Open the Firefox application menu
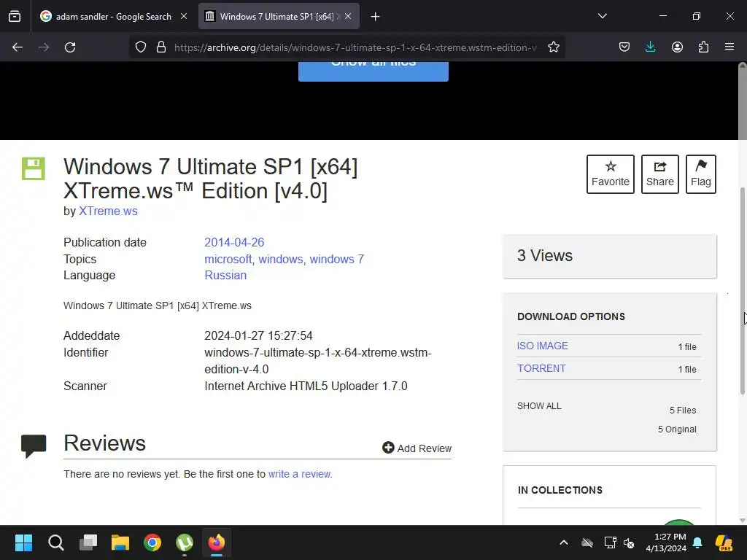This screenshot has height=560, width=747. coord(729,47)
